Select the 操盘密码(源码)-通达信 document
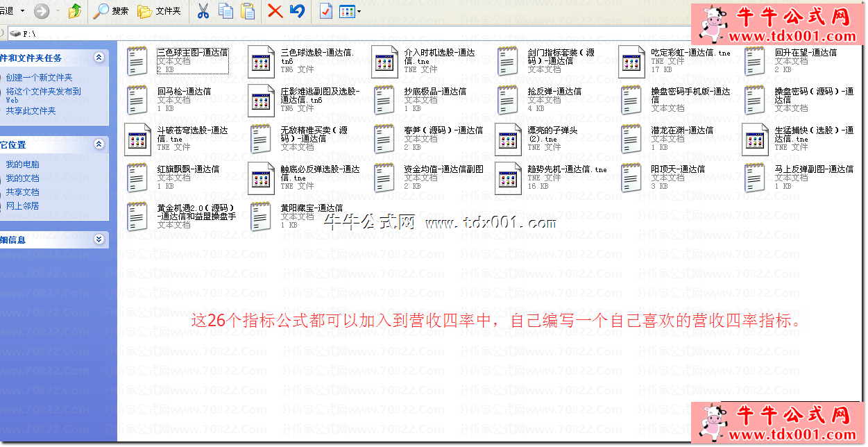The image size is (868, 447). coord(799,99)
